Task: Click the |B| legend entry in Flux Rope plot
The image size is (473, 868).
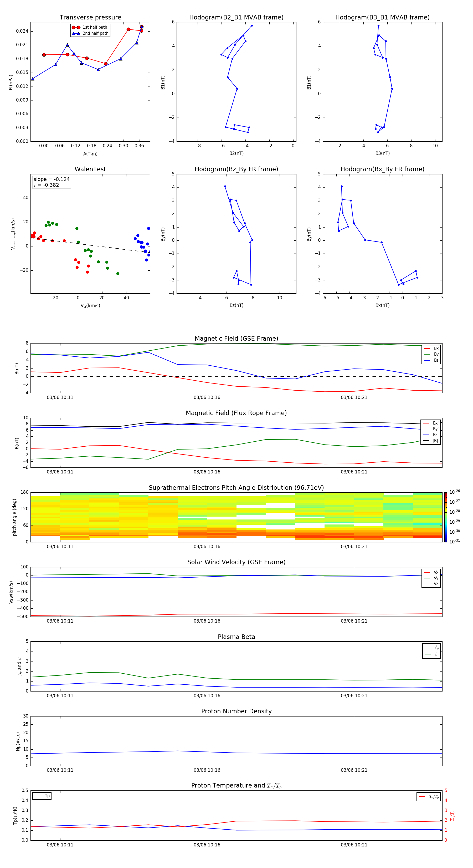Action: point(431,441)
